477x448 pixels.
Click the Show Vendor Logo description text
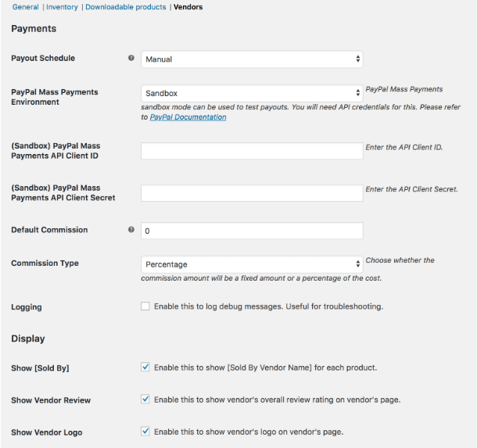249,432
